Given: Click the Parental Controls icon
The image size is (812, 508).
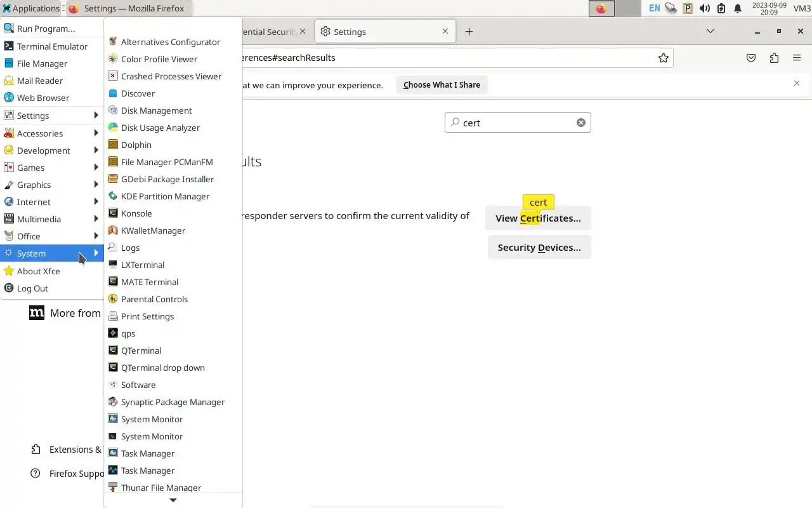Looking at the screenshot, I should [113, 299].
